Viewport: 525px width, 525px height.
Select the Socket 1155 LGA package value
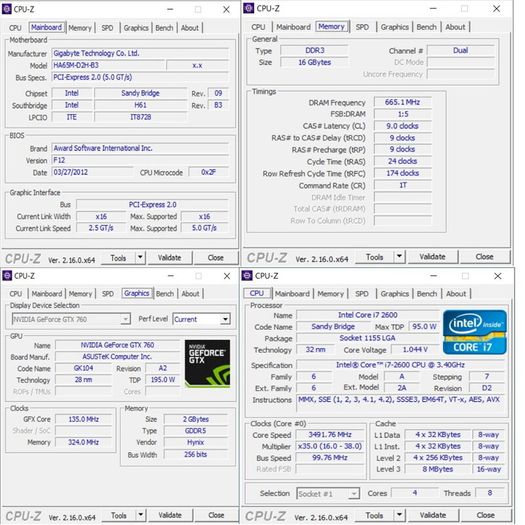(x=368, y=338)
